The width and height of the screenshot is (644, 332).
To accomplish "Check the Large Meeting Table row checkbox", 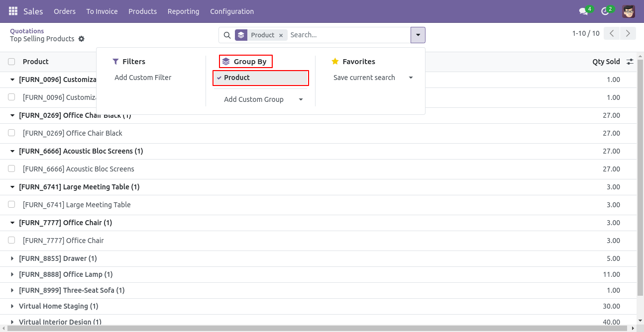I will tap(11, 204).
